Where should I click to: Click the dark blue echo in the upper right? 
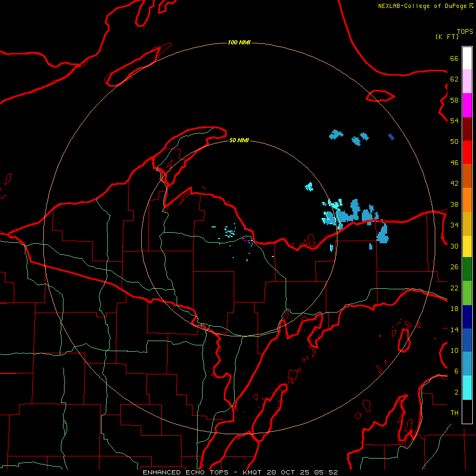tap(391, 137)
